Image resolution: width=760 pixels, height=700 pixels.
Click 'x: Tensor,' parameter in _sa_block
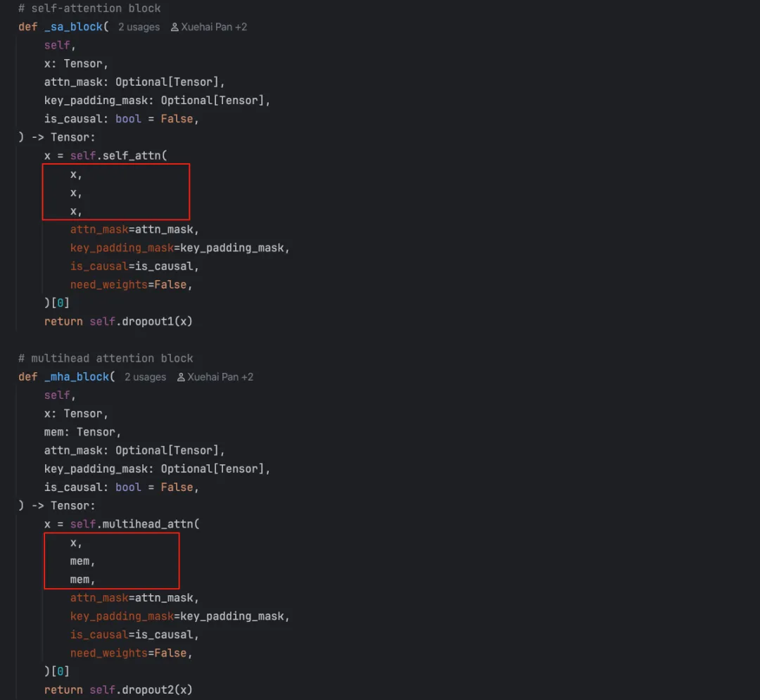tap(76, 64)
